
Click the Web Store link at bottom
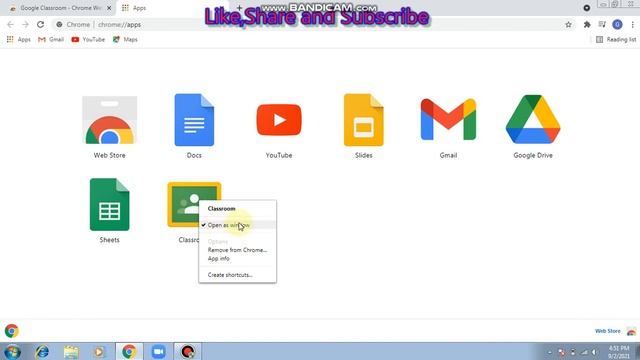coord(607,331)
